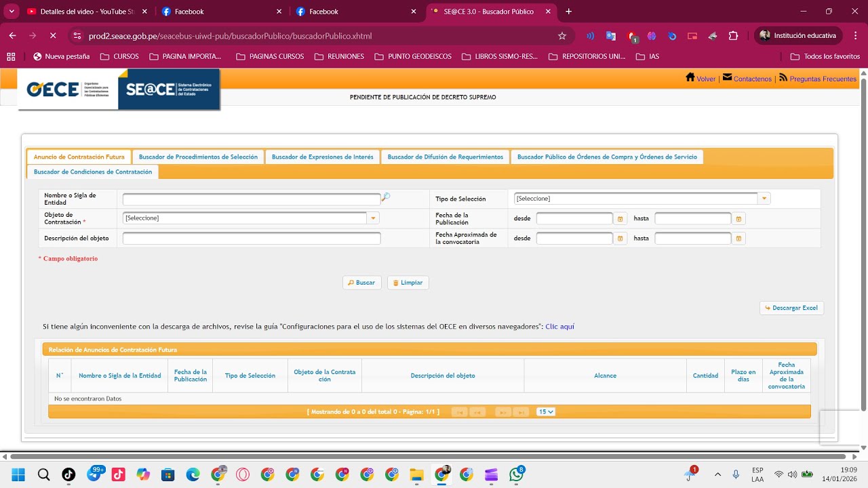This screenshot has width=868, height=488.
Task: Open the Chrome extensions puzzle icon
Action: coord(733,36)
